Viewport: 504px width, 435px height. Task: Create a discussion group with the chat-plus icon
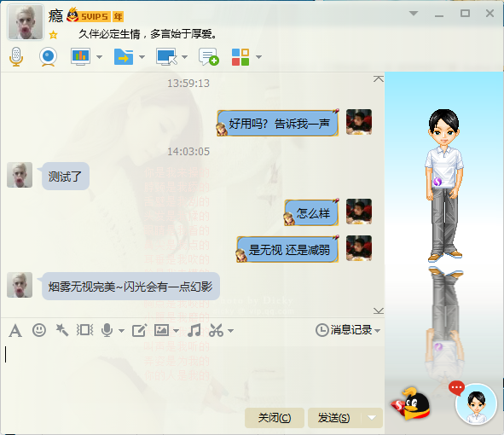coord(209,57)
